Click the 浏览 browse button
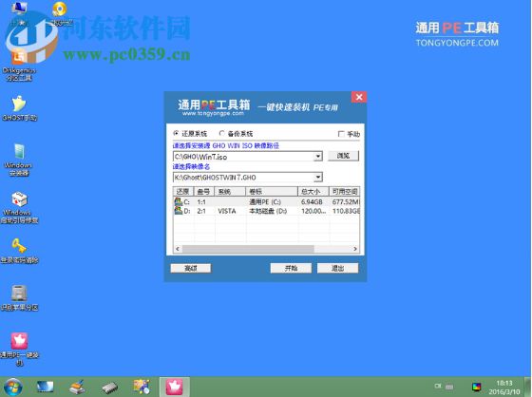 (x=343, y=156)
